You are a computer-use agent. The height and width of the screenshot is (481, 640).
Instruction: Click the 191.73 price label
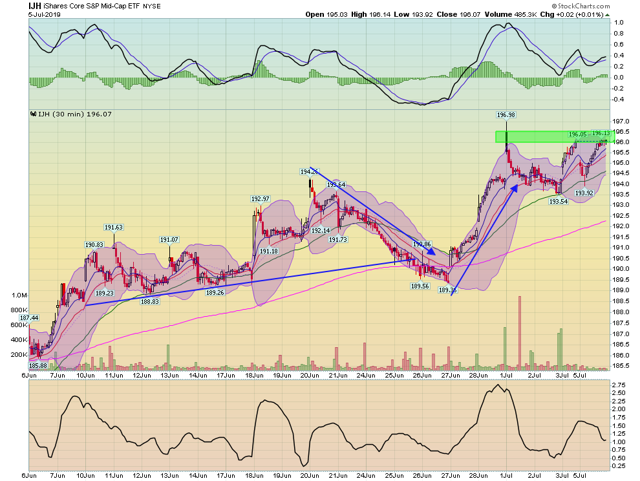pos(338,240)
